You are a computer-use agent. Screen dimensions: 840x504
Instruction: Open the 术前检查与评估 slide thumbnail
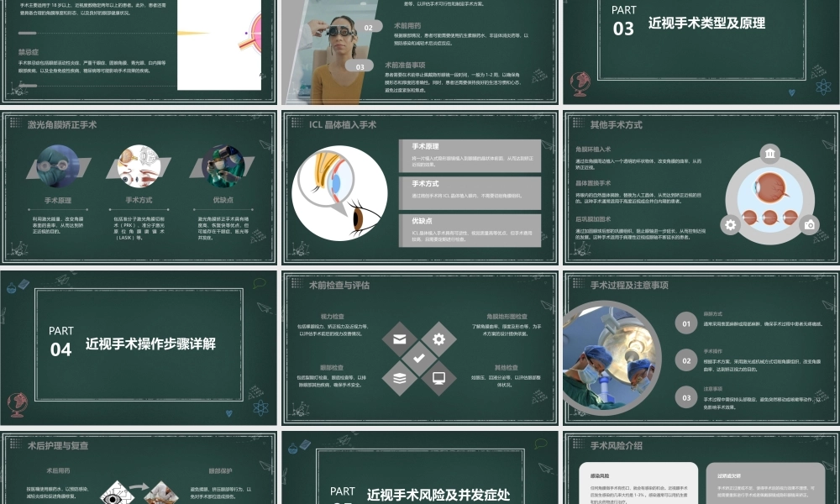tap(419, 348)
